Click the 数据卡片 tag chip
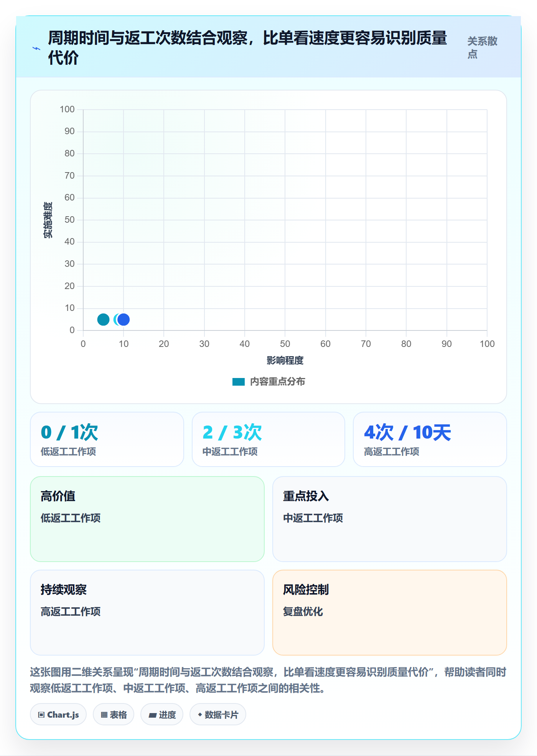537x756 pixels. 218,715
